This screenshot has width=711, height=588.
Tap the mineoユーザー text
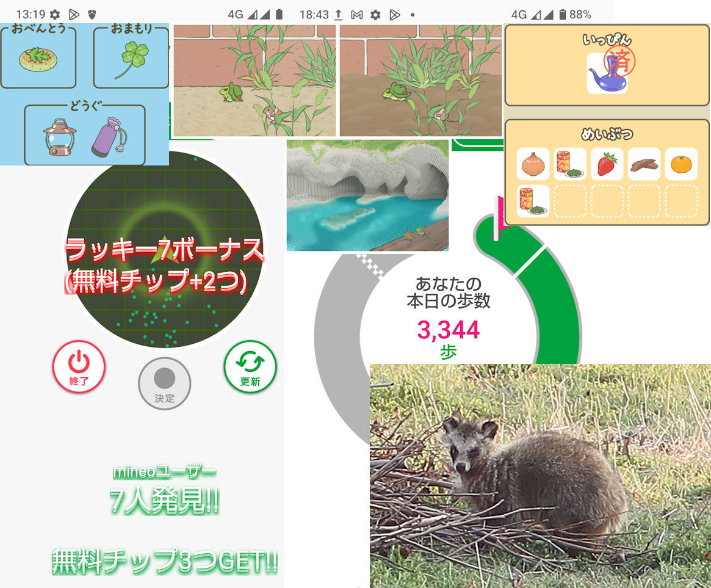point(165,473)
